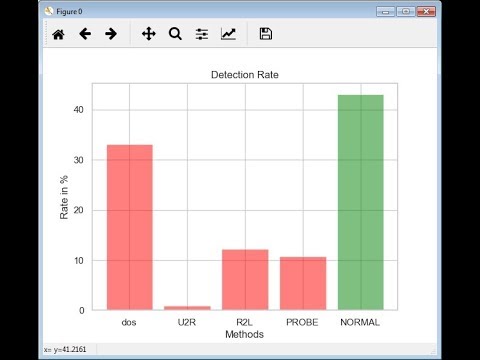Open Edit axis curve parameters icon

(229, 34)
